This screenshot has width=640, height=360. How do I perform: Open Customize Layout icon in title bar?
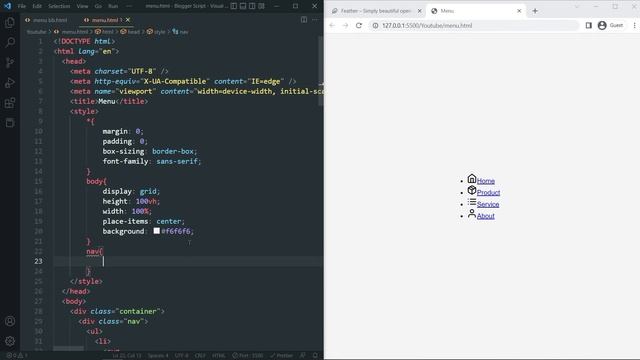(x=262, y=6)
